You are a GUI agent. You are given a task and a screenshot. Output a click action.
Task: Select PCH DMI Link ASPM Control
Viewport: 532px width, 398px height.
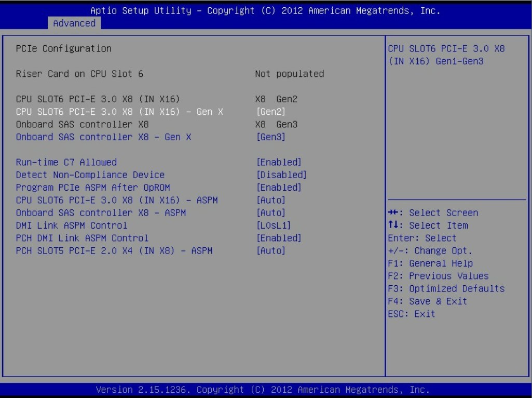point(82,238)
